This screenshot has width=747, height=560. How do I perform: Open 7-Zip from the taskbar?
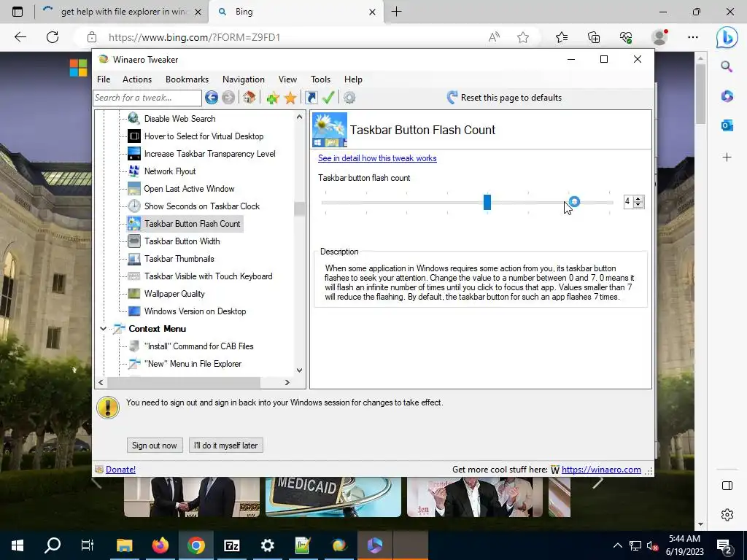pyautogui.click(x=231, y=545)
